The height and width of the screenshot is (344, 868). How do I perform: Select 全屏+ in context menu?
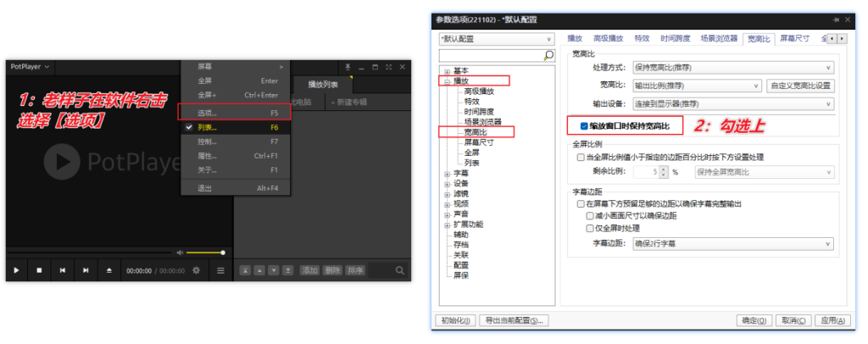pos(236,95)
